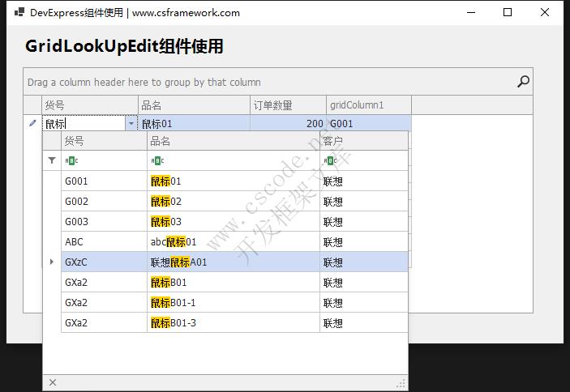Sort by the 订单数量 column header
The height and width of the screenshot is (392, 570).
pyautogui.click(x=289, y=105)
